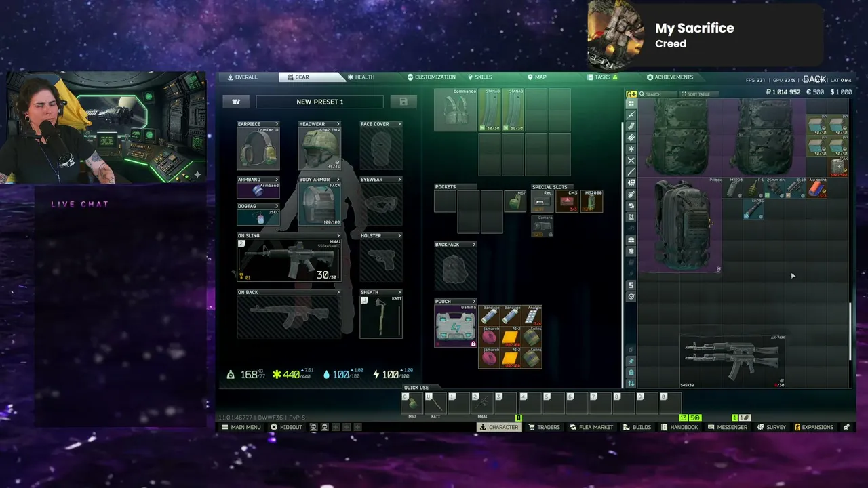Screen dimensions: 868x488
Task: Filter stash by cases briefcase icon
Action: (631, 240)
